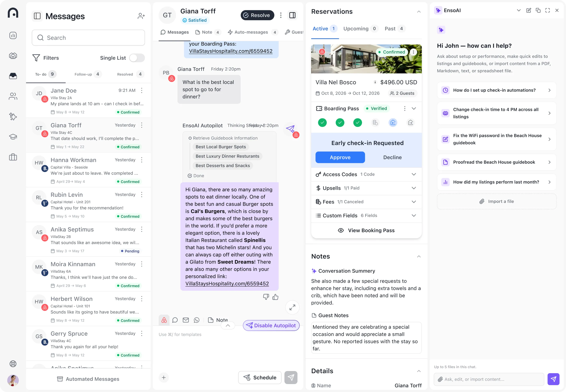Schedule the message
The width and height of the screenshot is (566, 392).
pos(260,377)
